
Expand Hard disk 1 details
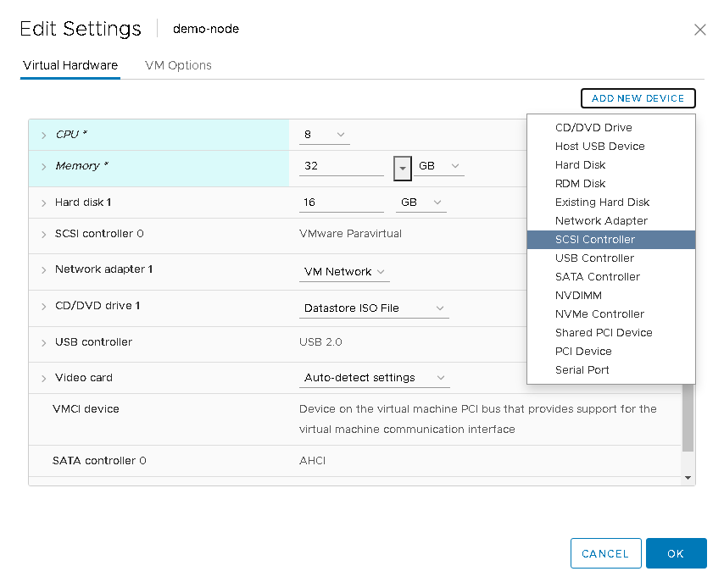pyautogui.click(x=44, y=203)
